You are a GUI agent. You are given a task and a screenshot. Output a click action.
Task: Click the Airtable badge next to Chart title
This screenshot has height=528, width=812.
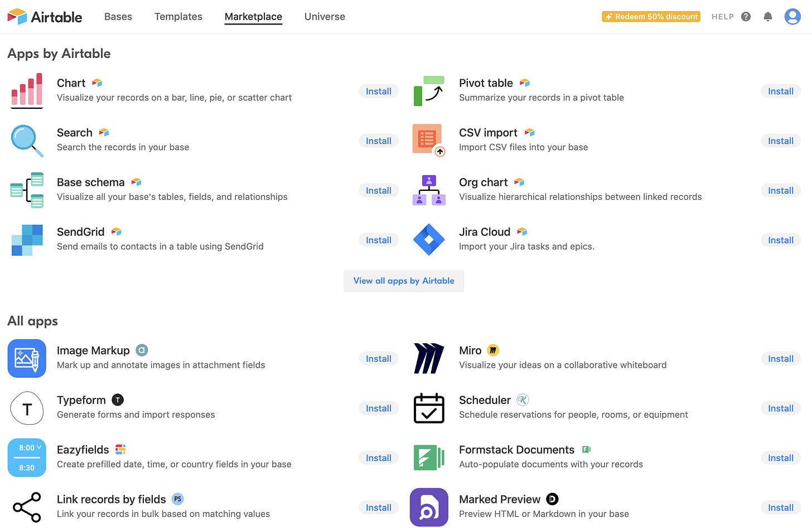point(97,83)
